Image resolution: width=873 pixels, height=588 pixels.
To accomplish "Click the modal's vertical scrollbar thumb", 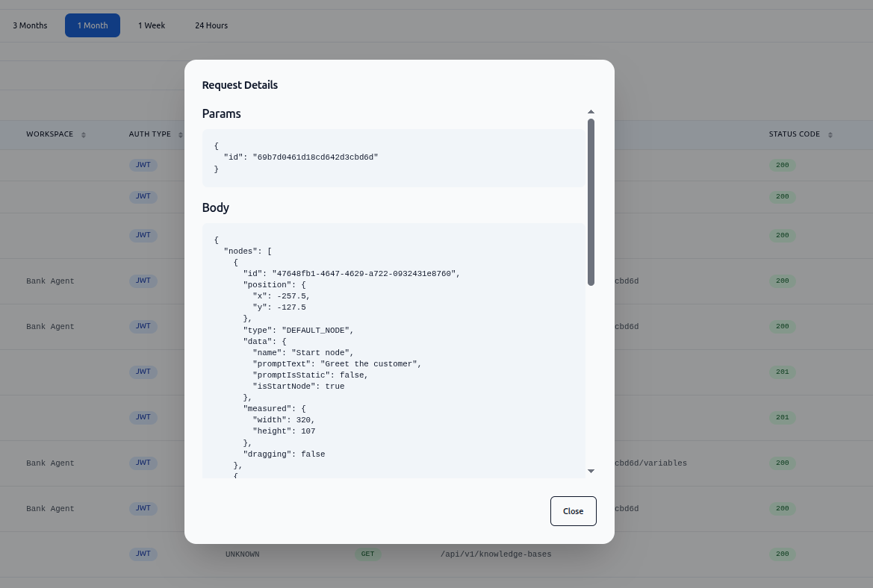I will 591,201.
